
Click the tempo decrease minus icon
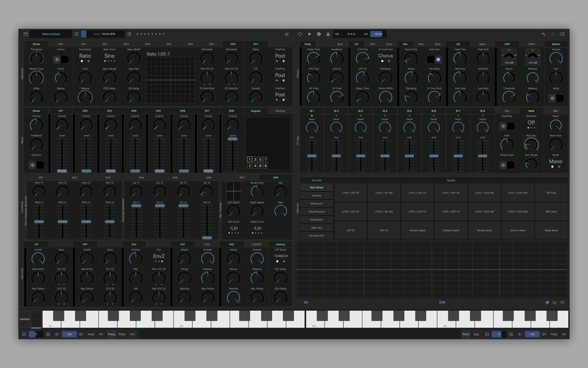[x=76, y=34]
